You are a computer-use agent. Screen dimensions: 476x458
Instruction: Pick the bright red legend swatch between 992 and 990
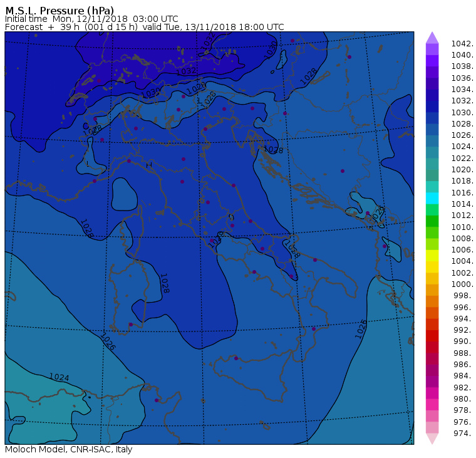432,336
